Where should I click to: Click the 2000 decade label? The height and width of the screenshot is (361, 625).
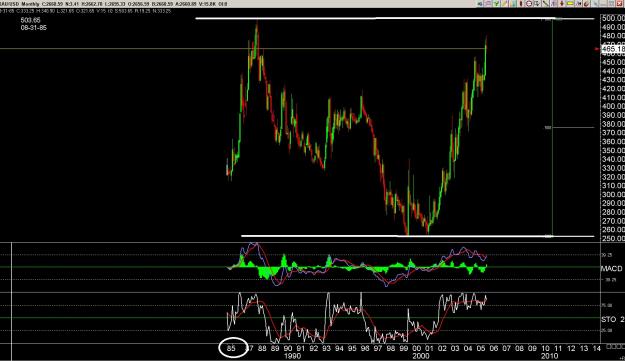coord(421,356)
